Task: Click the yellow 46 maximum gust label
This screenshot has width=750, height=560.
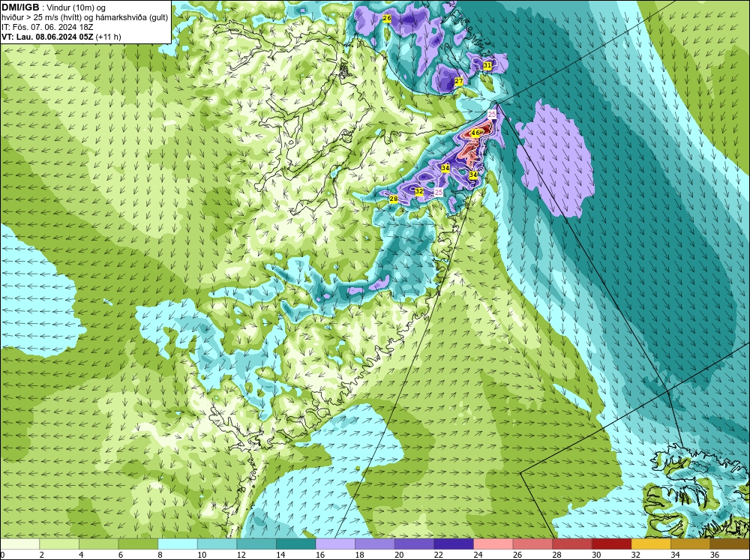Action: 475,133
